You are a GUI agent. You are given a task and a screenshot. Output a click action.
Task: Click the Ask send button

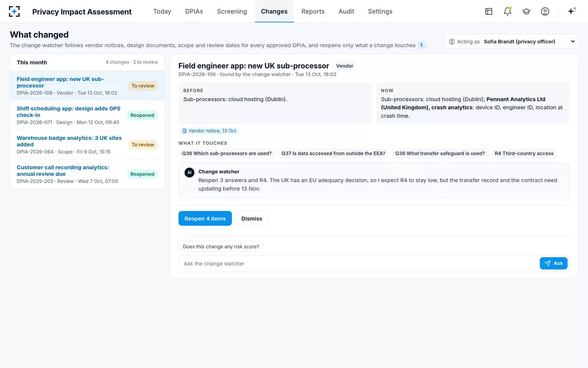(x=554, y=263)
